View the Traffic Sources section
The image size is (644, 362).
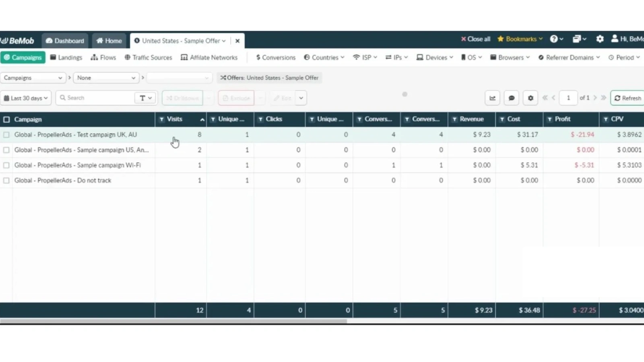coord(148,57)
